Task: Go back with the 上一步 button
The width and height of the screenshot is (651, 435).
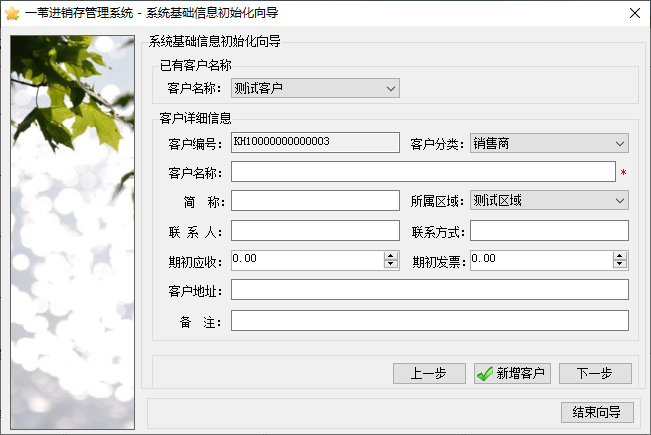Action: pyautogui.click(x=429, y=374)
